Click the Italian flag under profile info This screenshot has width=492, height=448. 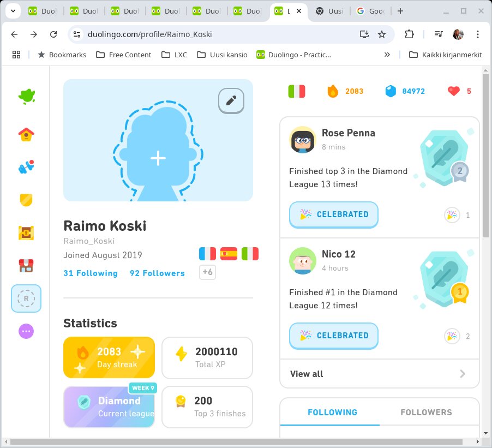250,254
